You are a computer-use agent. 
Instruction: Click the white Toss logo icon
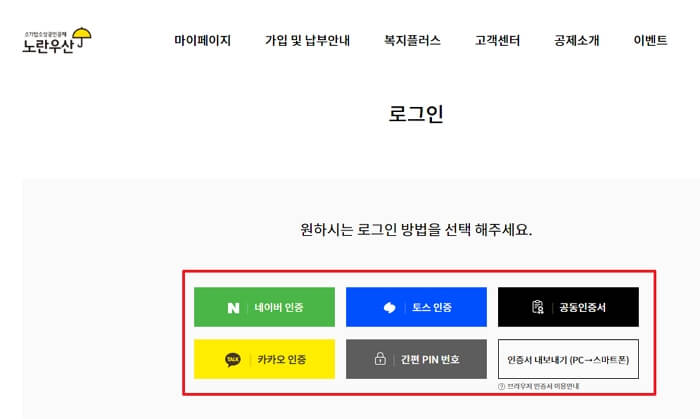click(389, 307)
